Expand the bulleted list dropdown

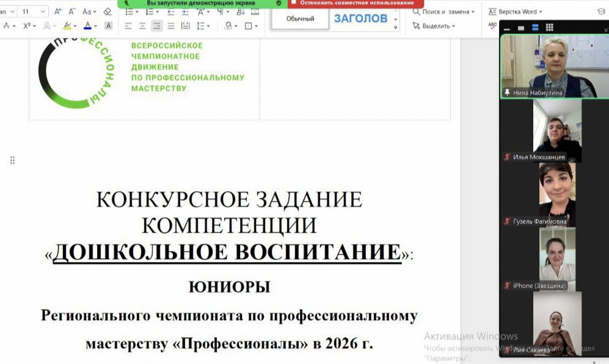pos(138,12)
